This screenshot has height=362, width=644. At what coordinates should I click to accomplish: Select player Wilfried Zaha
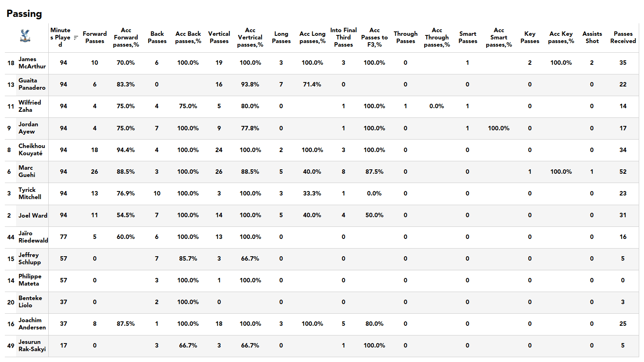[x=30, y=106]
